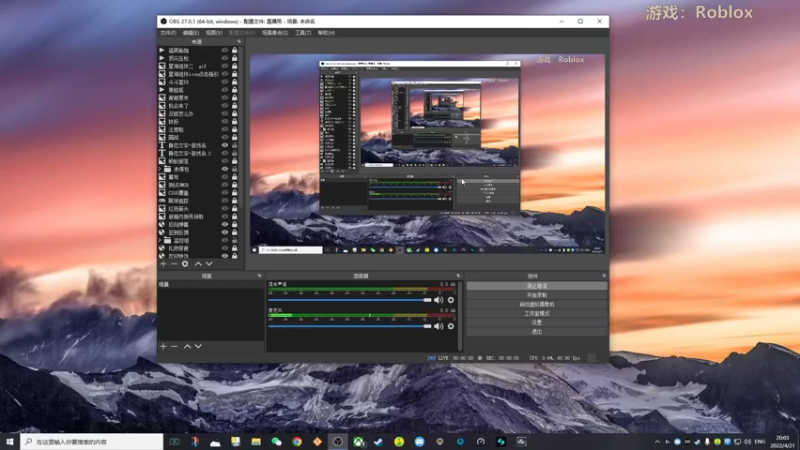The width and height of the screenshot is (800, 450).
Task: Select the 场景 item in Scenes list
Action: 211,285
